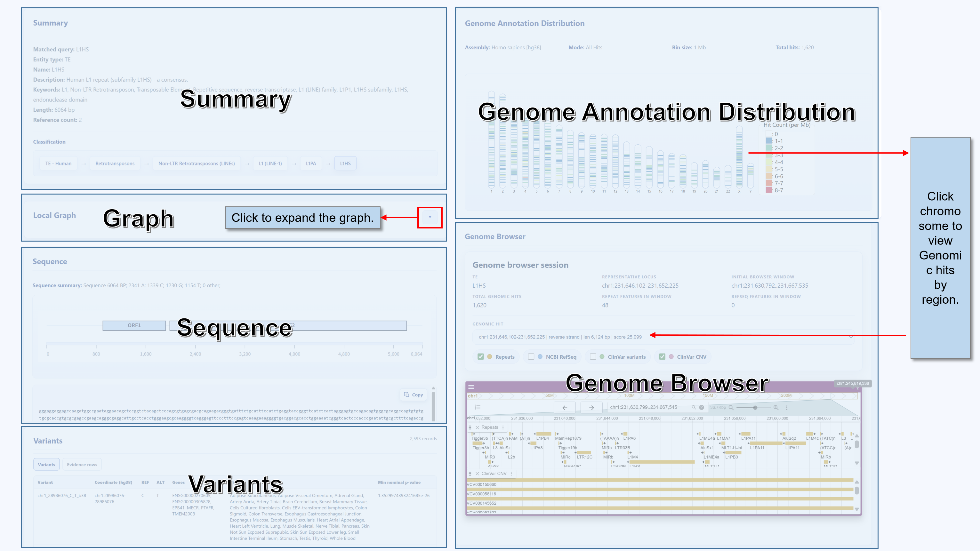
Task: Adjust the genome browser zoom slider
Action: (755, 407)
